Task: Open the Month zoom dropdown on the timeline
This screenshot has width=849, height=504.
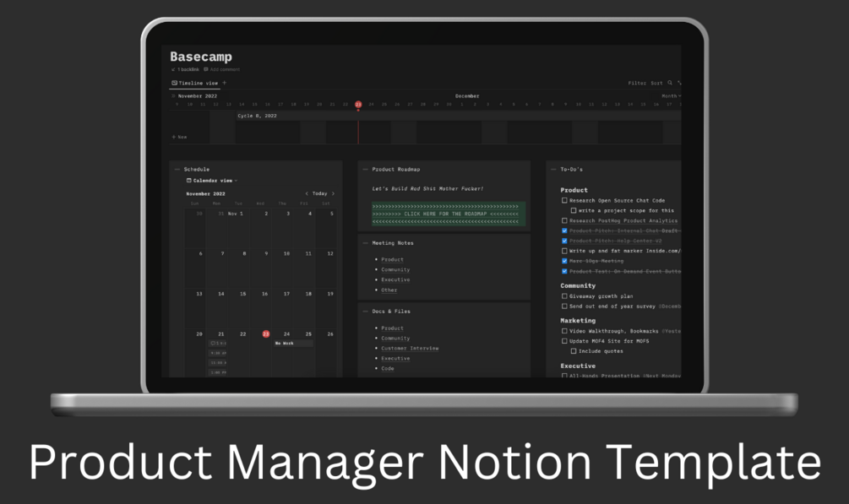Action: point(668,96)
